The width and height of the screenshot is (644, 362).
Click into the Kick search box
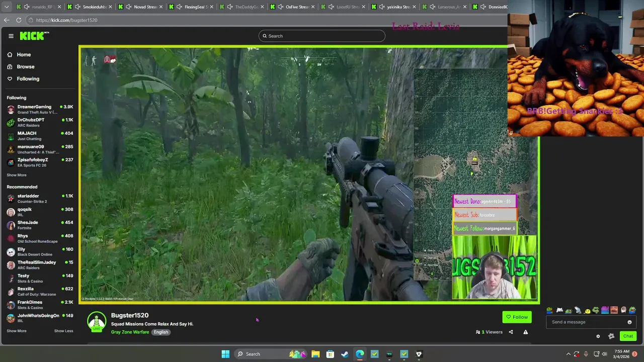[322, 36]
